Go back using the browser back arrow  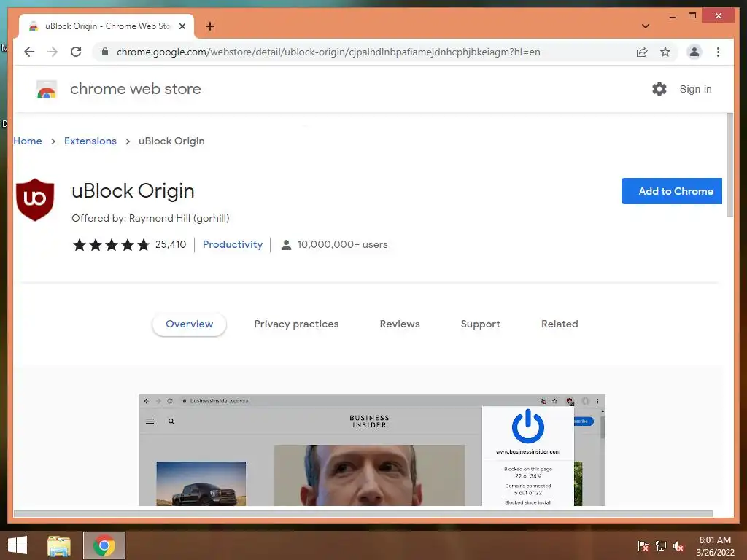[x=29, y=52]
